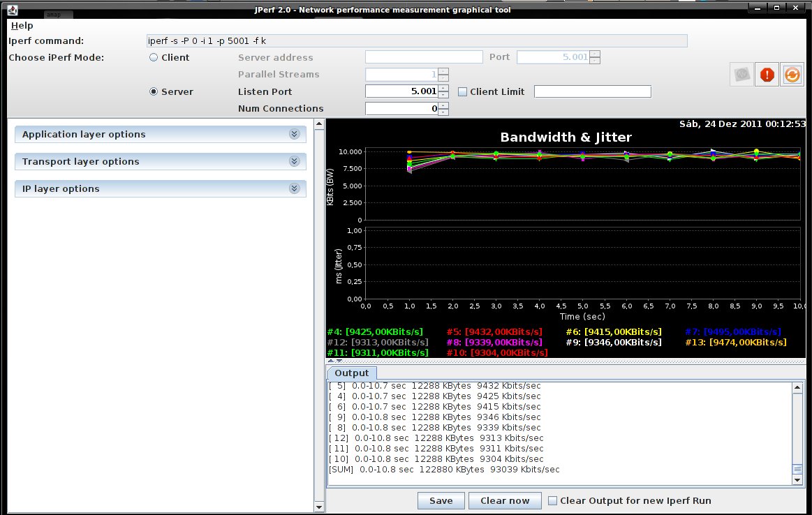This screenshot has height=515, width=812.
Task: Click the JPerf window title bar icon
Action: pos(13,9)
